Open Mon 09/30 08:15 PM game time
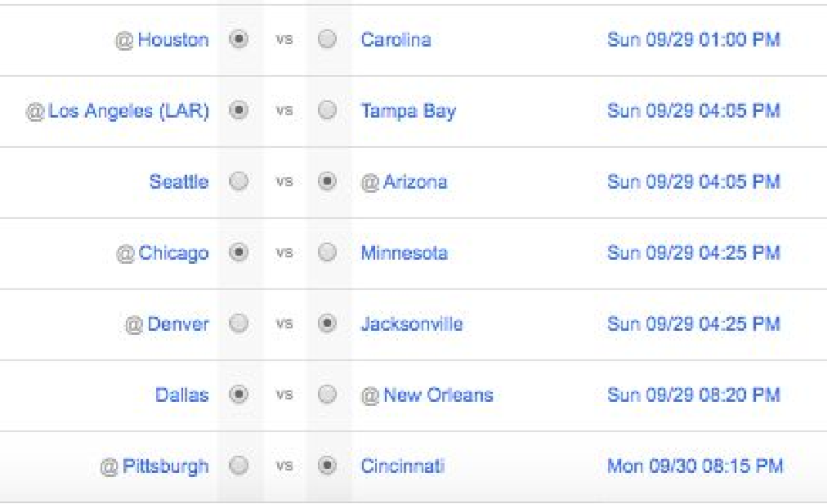The width and height of the screenshot is (827, 504). click(x=695, y=466)
